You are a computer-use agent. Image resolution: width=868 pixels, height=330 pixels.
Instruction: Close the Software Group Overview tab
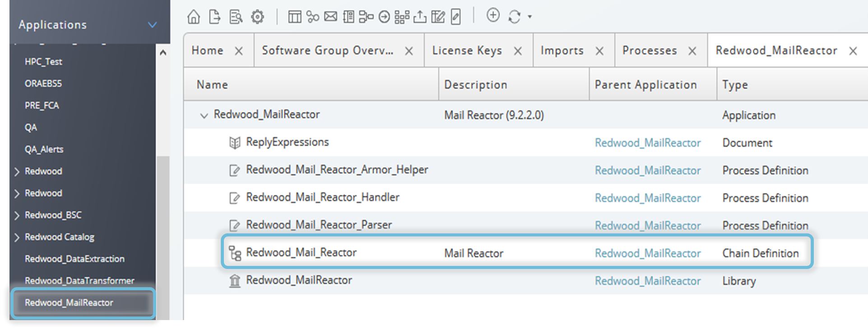pos(409,51)
